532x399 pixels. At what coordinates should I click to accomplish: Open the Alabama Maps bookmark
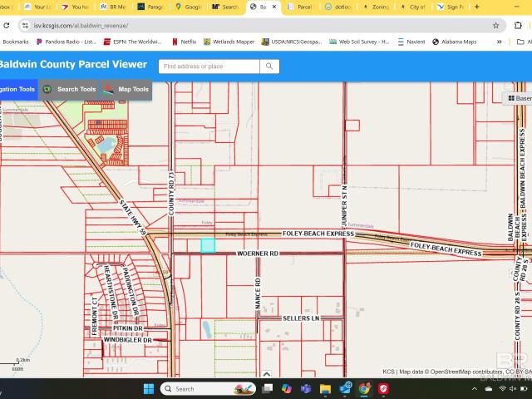[455, 42]
